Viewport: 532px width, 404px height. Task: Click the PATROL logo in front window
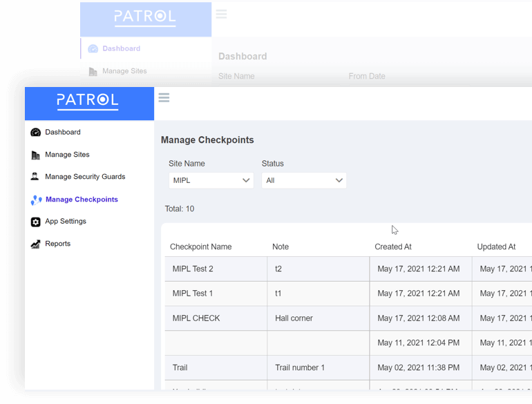click(x=88, y=101)
